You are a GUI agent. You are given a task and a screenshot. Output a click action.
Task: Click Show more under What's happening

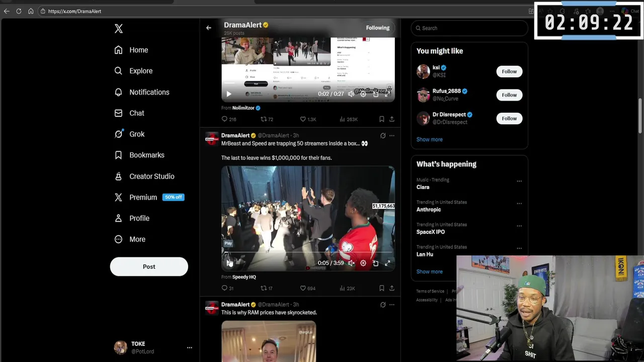(x=429, y=271)
